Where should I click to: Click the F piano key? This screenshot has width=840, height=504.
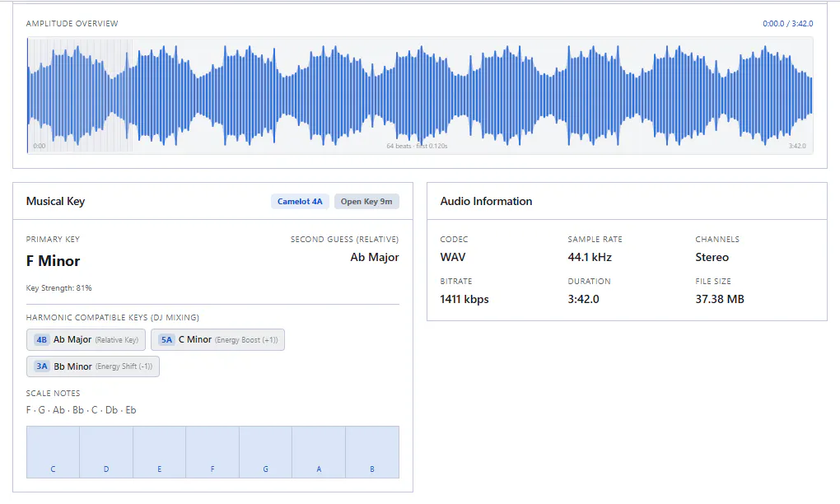212,452
